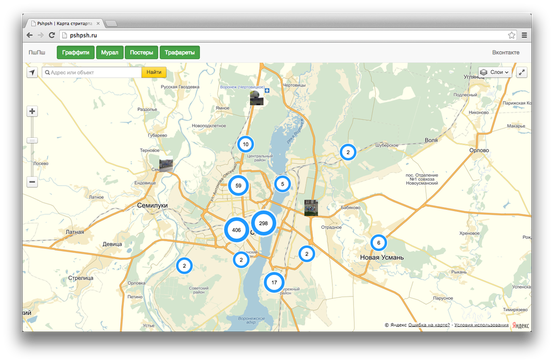The width and height of the screenshot is (554, 363).
Task: Click the map zoom slider handle
Action: 32,141
